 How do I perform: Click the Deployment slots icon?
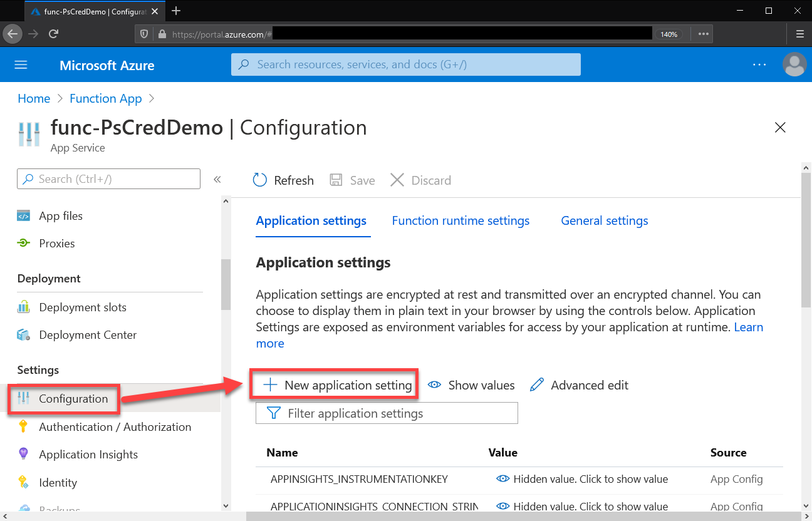24,307
